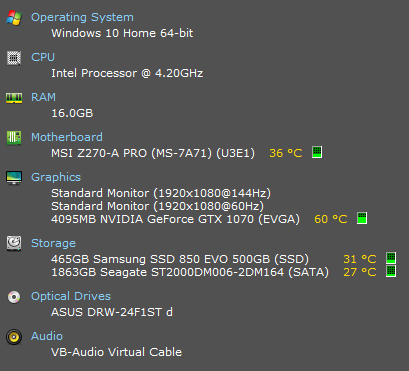Click the Windows flag Operating System icon

point(14,18)
